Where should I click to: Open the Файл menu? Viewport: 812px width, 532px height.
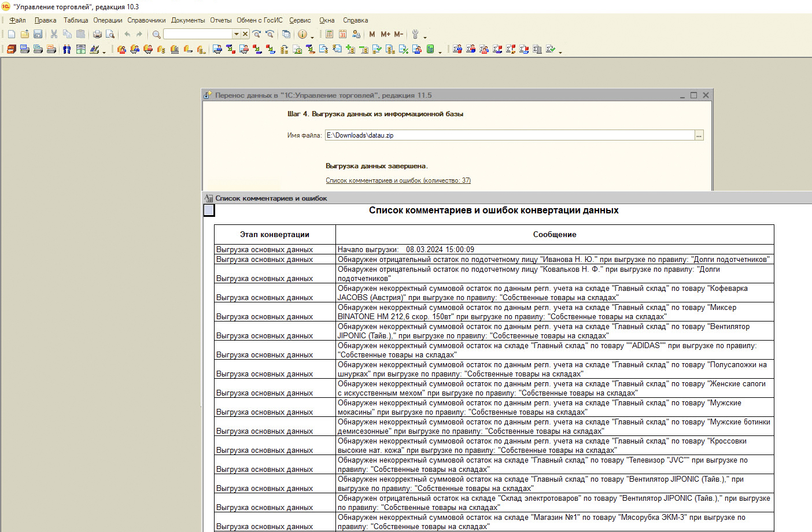[17, 20]
